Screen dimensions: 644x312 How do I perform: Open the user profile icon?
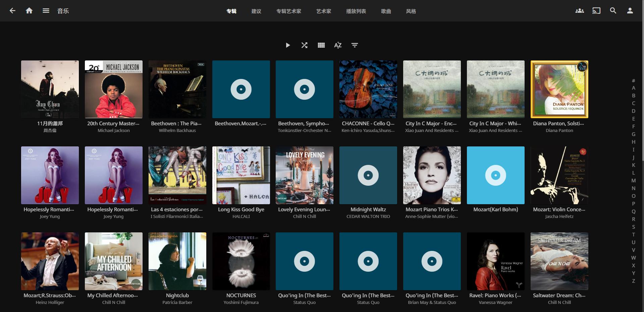pyautogui.click(x=630, y=11)
